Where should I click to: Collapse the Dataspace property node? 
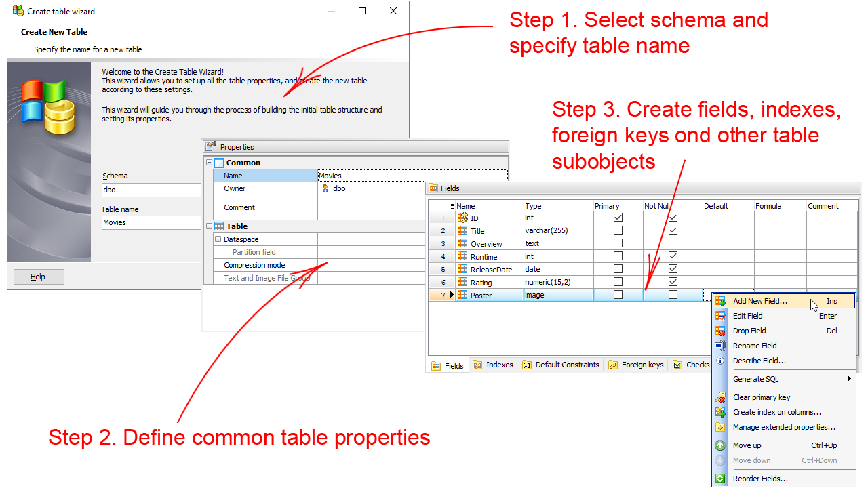218,239
